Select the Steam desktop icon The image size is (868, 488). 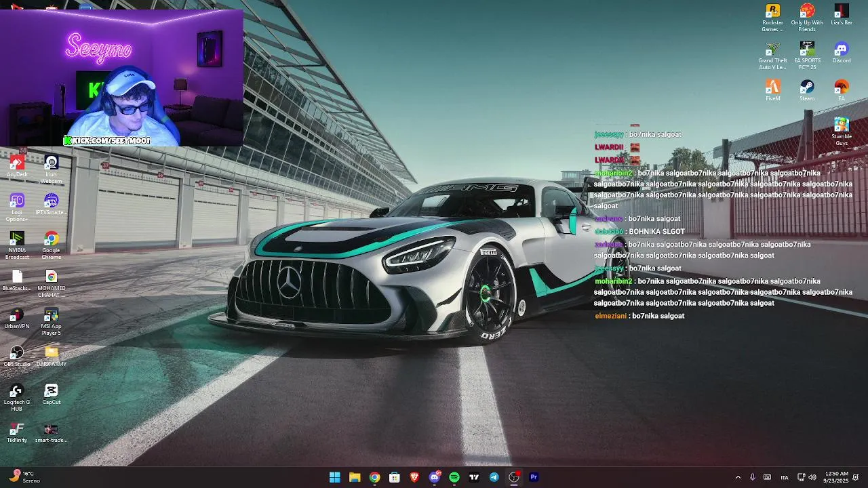[807, 90]
